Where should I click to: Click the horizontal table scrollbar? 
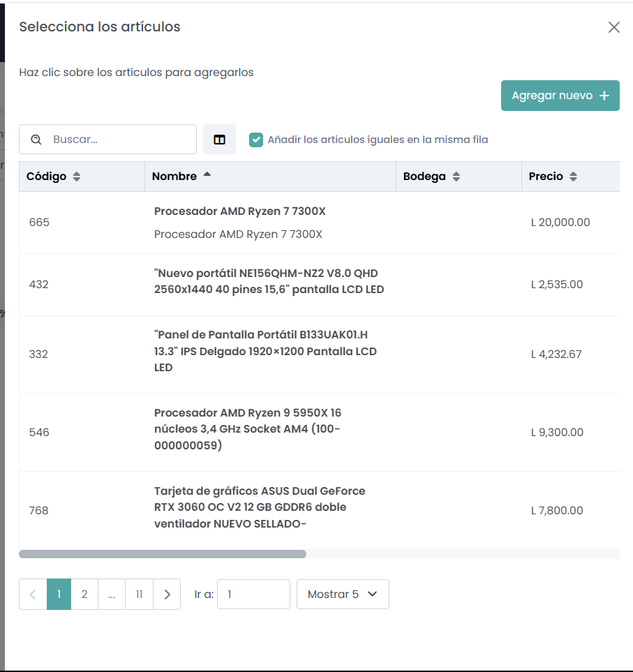click(x=163, y=554)
